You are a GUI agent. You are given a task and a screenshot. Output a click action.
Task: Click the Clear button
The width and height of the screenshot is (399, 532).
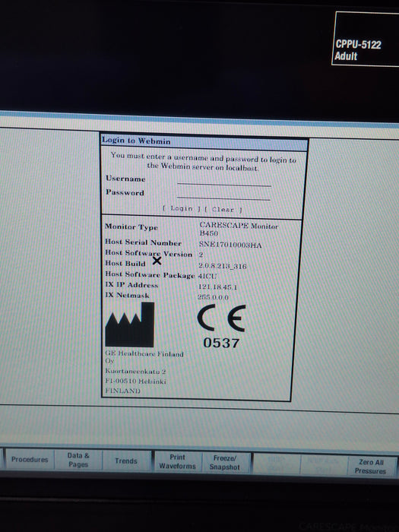pyautogui.click(x=223, y=209)
